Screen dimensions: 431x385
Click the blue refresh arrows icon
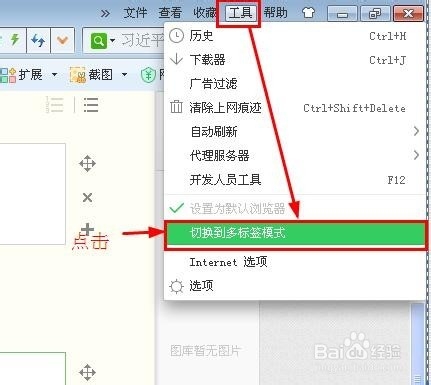[38, 41]
